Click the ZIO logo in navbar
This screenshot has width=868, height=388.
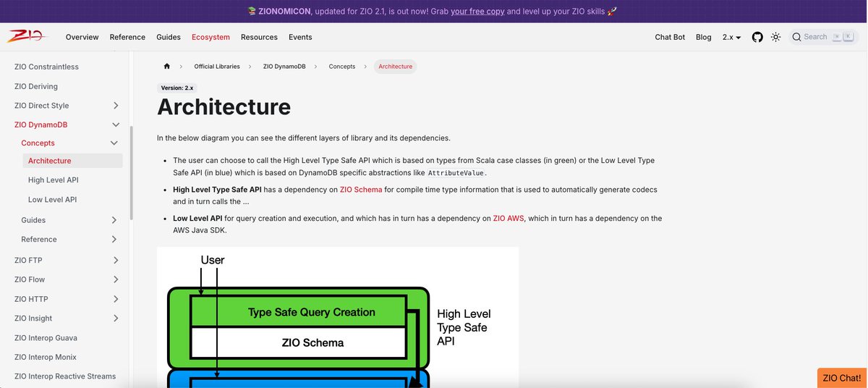point(26,36)
